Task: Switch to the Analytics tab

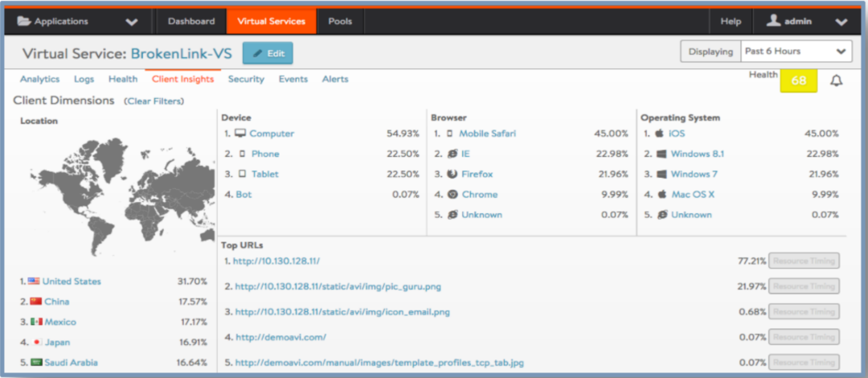Action: (40, 80)
